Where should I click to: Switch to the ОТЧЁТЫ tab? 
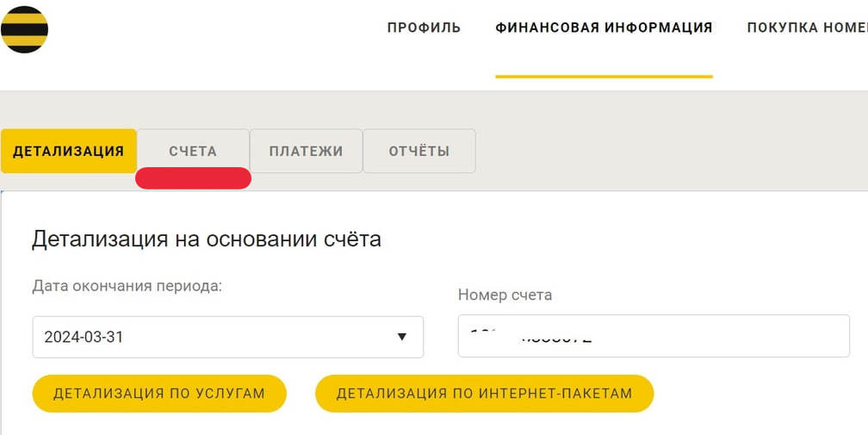coord(419,152)
